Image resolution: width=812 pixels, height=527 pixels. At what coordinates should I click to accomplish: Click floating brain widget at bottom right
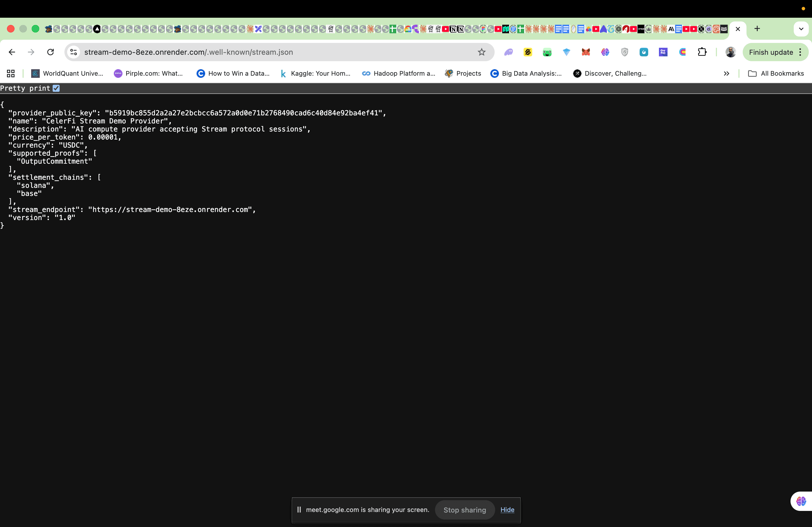(801, 501)
